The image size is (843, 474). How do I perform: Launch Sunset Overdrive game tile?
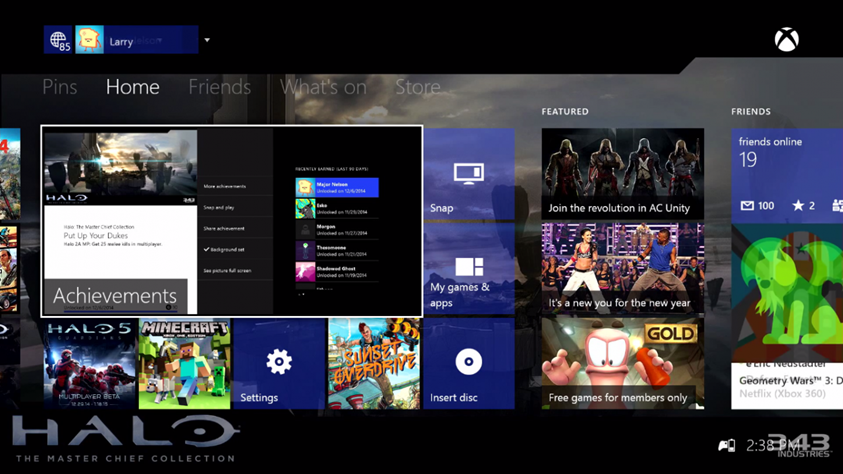[x=374, y=363]
